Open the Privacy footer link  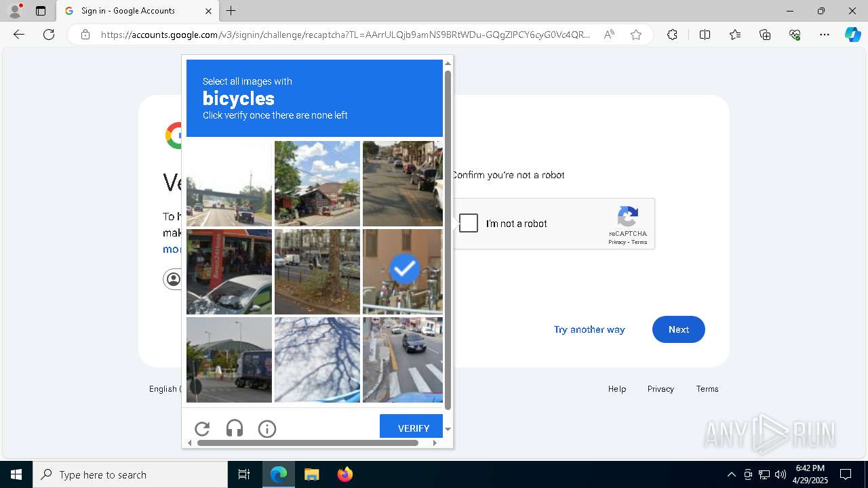click(660, 388)
